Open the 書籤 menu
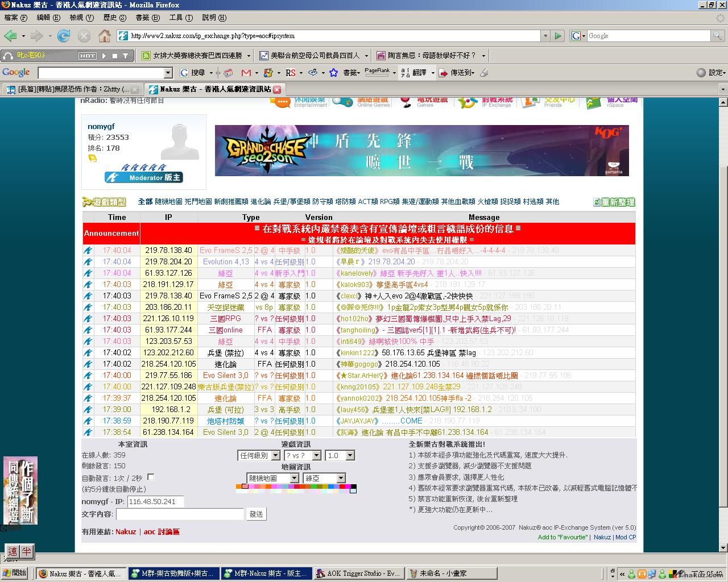Image resolution: width=728 pixels, height=582 pixels. 147,18
